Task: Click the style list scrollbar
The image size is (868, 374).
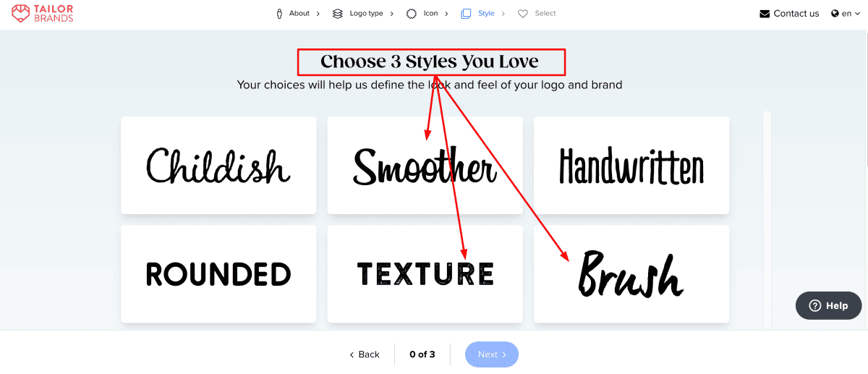Action: point(767,217)
